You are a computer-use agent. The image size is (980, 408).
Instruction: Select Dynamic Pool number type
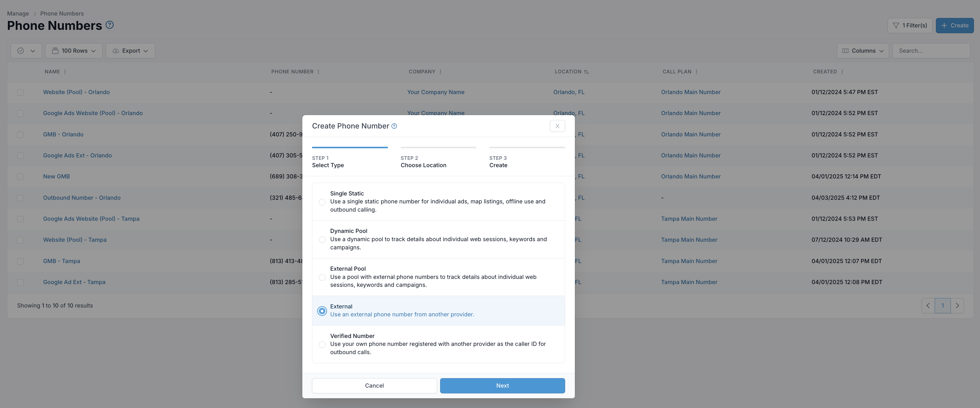pyautogui.click(x=322, y=240)
